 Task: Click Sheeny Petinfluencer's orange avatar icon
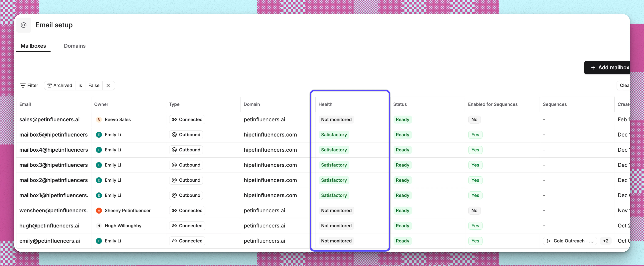point(99,210)
